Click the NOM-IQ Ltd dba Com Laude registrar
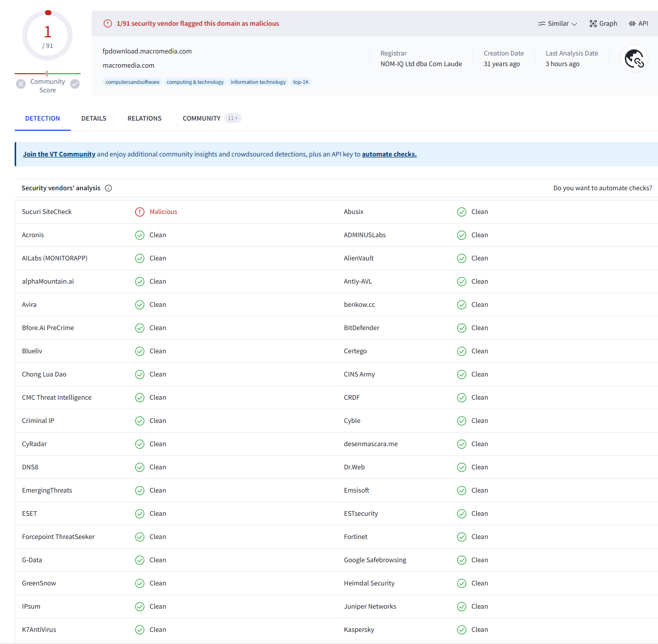 point(421,64)
